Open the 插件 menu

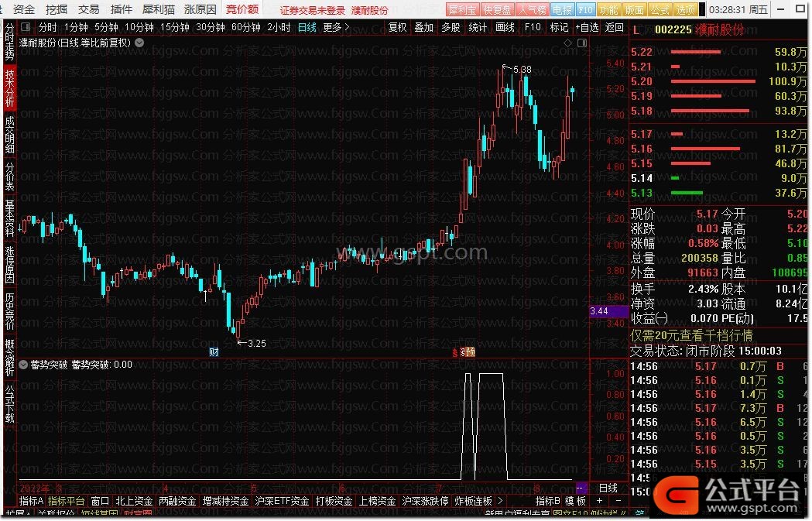click(x=122, y=9)
